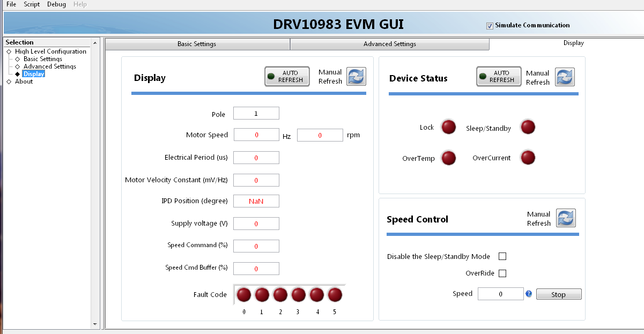The width and height of the screenshot is (644, 334).
Task: Click Manual Refresh icon in Display panel
Action: point(356,77)
